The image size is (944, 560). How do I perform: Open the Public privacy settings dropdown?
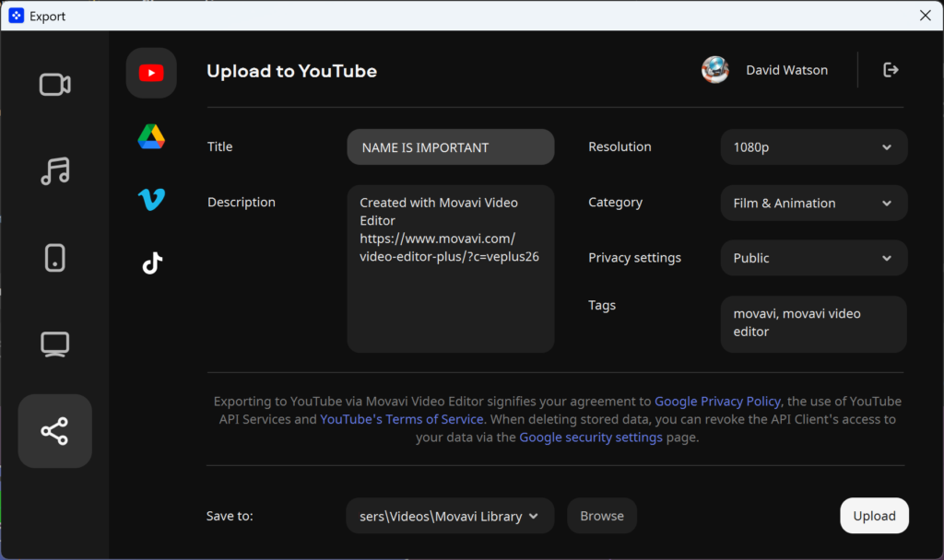pyautogui.click(x=813, y=258)
